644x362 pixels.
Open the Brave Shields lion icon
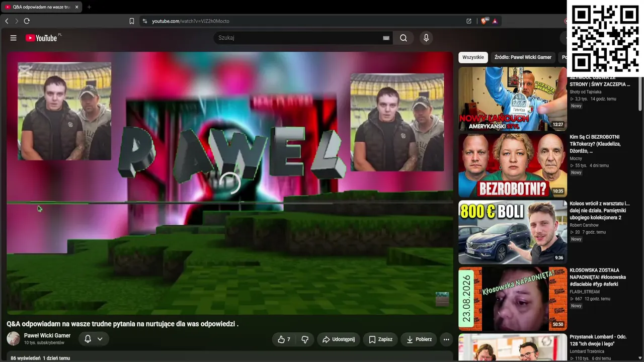coord(484,21)
